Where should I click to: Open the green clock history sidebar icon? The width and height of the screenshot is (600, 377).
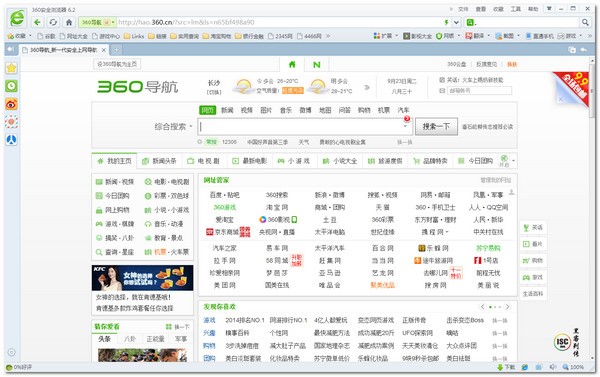click(x=11, y=86)
